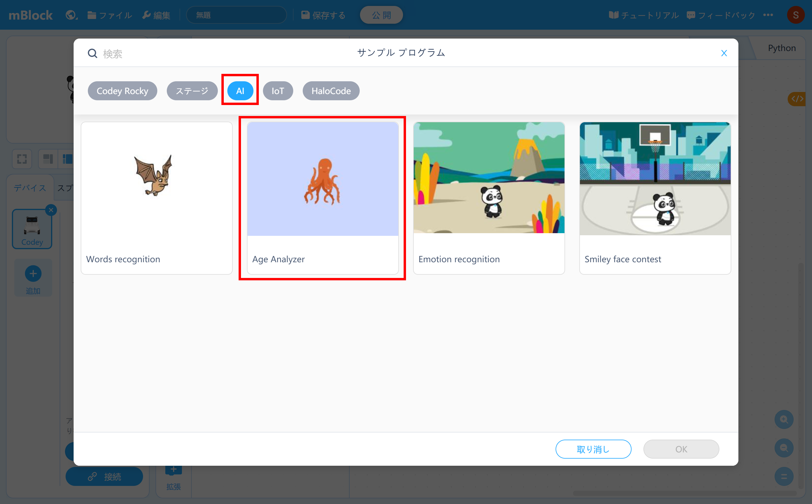
Task: Click the 公開 publish button
Action: (x=381, y=15)
